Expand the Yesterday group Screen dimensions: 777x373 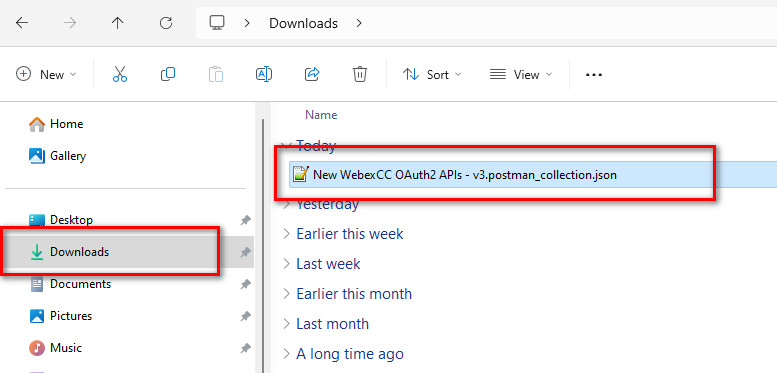[x=286, y=204]
